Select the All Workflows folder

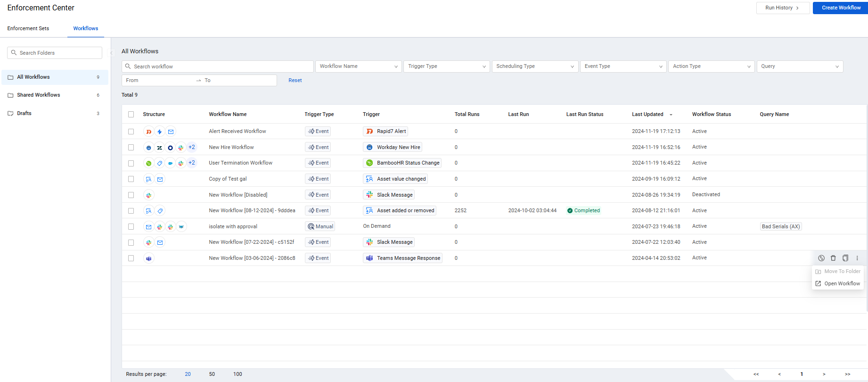[55, 77]
